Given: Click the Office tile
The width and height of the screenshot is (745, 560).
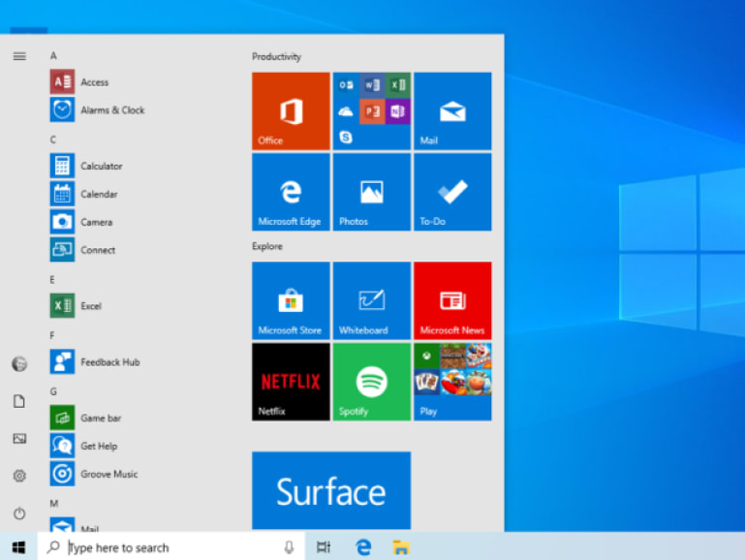Looking at the screenshot, I should pyautogui.click(x=291, y=111).
